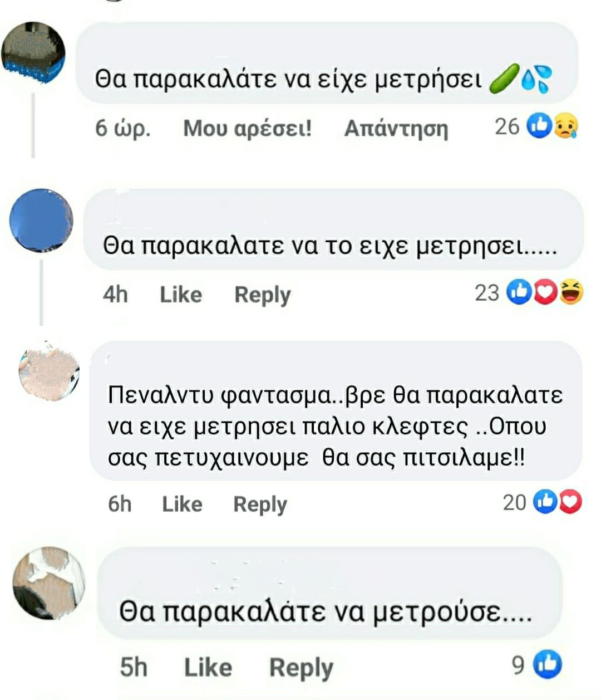Like the Πεναλντυ φαντασμα comment

(x=182, y=504)
